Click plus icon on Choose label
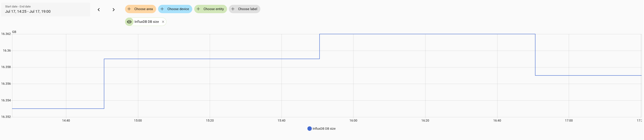The width and height of the screenshot is (644, 140). coord(233,9)
